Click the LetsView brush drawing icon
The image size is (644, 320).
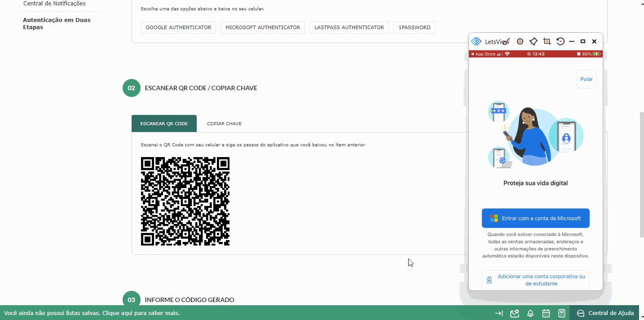pyautogui.click(x=507, y=41)
